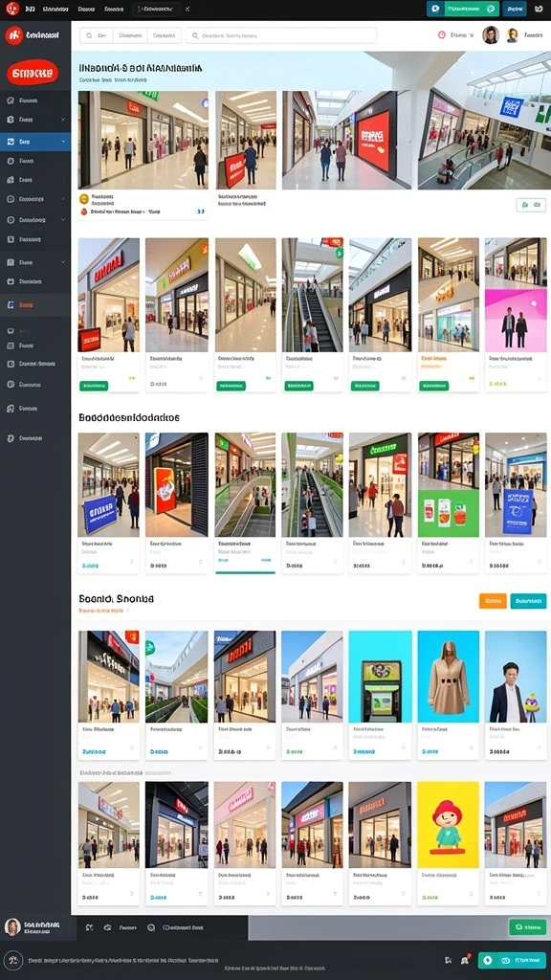Click the footer notification icon with the red dot

pyautogui.click(x=466, y=960)
